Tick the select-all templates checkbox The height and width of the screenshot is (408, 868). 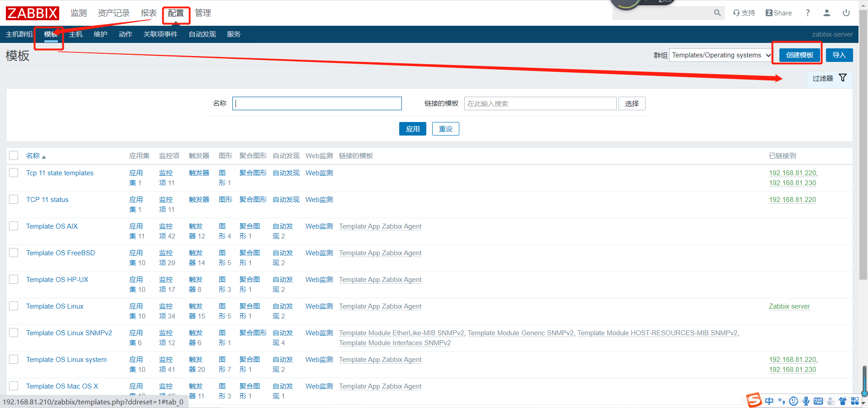pyautogui.click(x=14, y=155)
